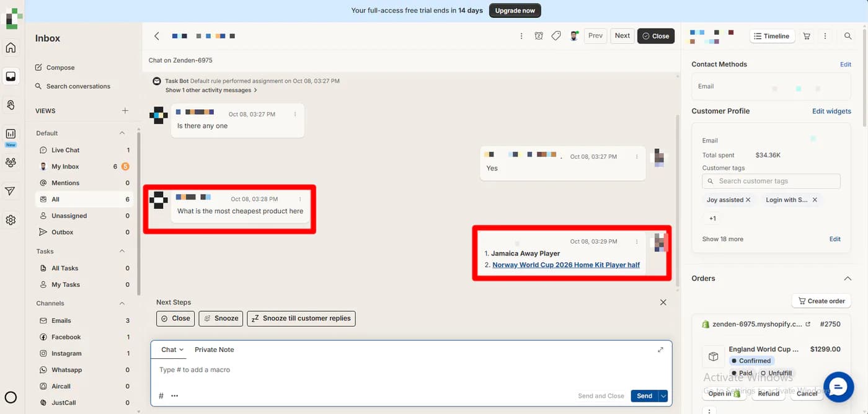Collapse the Default views section
868x414 pixels.
tap(122, 133)
